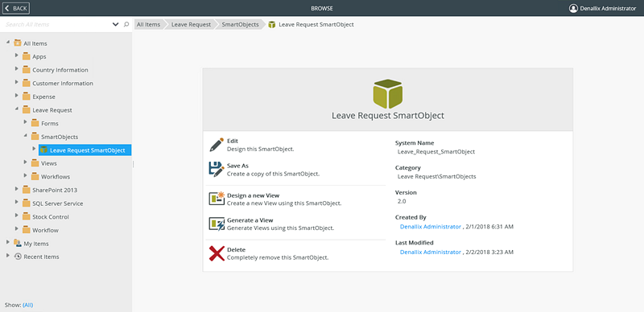Click the large SmartObject cube icon
Image resolution: width=644 pixels, height=312 pixels.
(x=388, y=93)
